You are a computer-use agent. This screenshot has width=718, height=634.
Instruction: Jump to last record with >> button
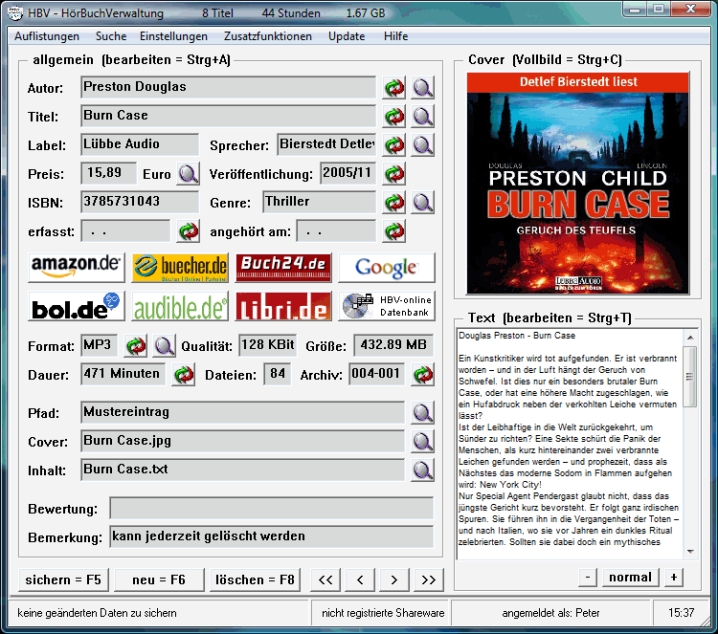(x=428, y=580)
